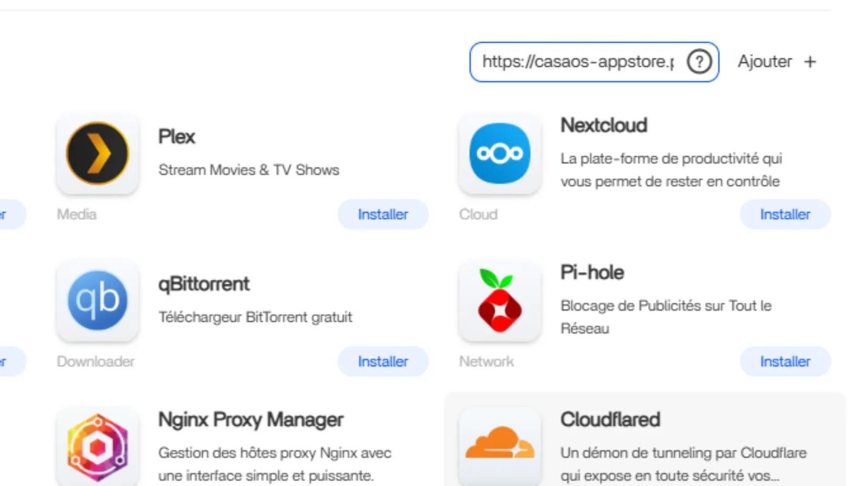Click the Nginx Proxy Manager title
868x486 pixels.
251,419
